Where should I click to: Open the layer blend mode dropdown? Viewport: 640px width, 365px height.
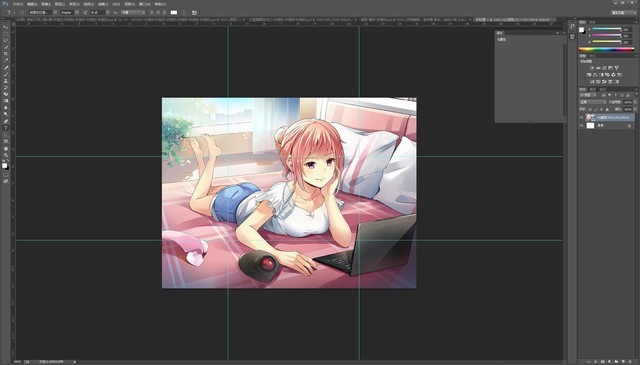coord(593,102)
